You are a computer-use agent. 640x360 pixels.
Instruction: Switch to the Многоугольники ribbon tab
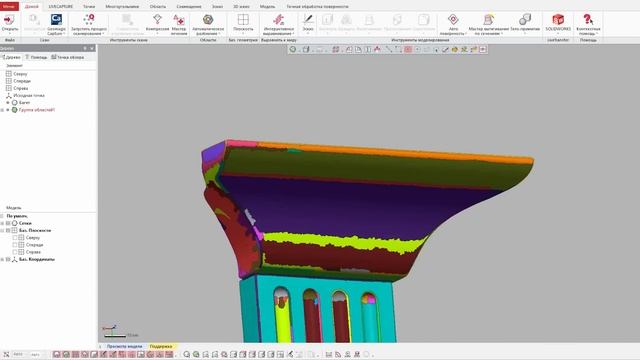pos(122,7)
